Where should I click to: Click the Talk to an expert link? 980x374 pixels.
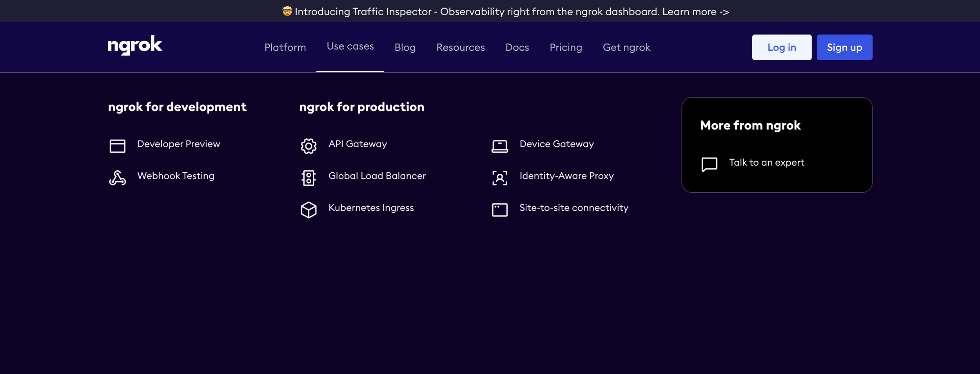pos(766,162)
